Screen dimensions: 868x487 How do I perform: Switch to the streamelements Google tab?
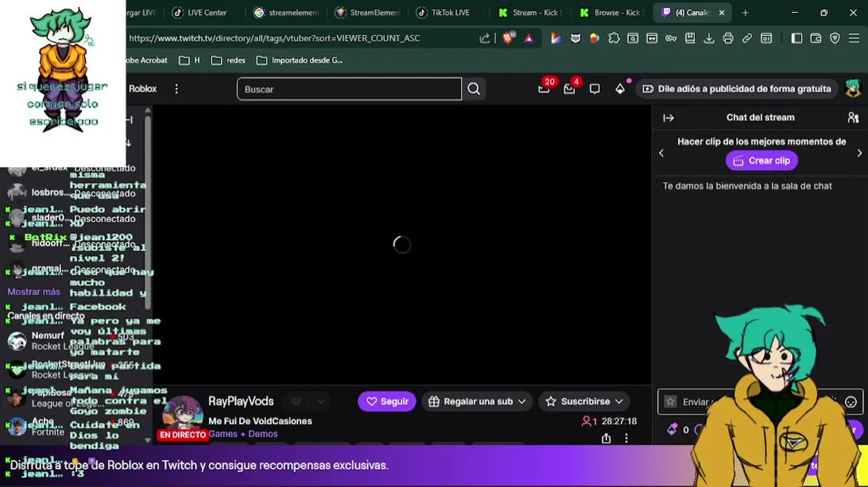(x=285, y=12)
